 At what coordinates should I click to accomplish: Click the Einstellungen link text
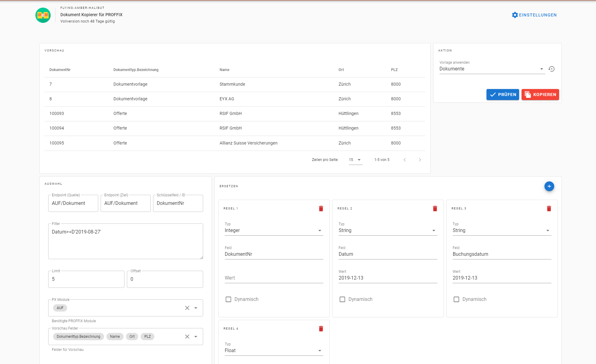[538, 15]
